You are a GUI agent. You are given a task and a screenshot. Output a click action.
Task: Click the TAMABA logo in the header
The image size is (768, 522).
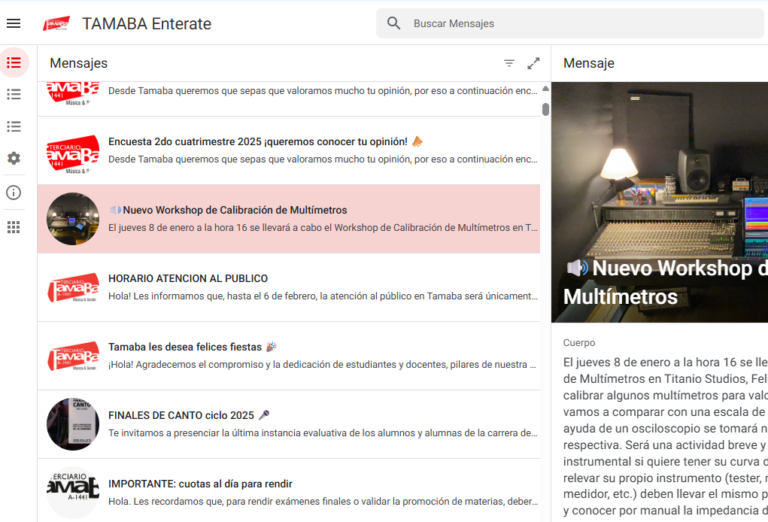(57, 23)
